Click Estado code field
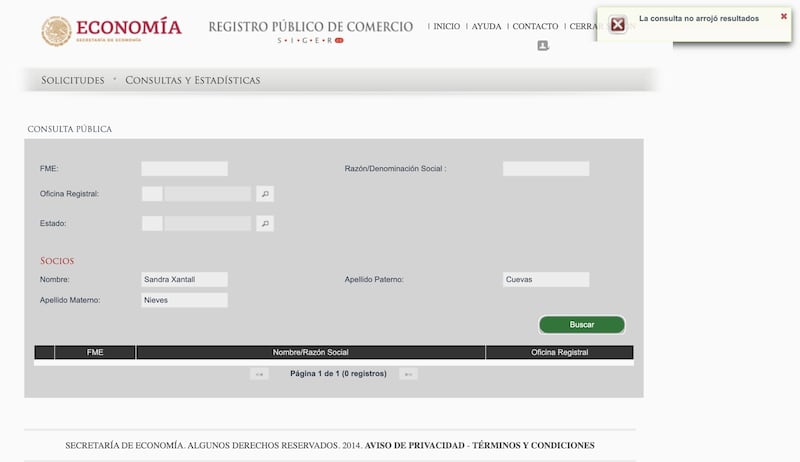 152,223
